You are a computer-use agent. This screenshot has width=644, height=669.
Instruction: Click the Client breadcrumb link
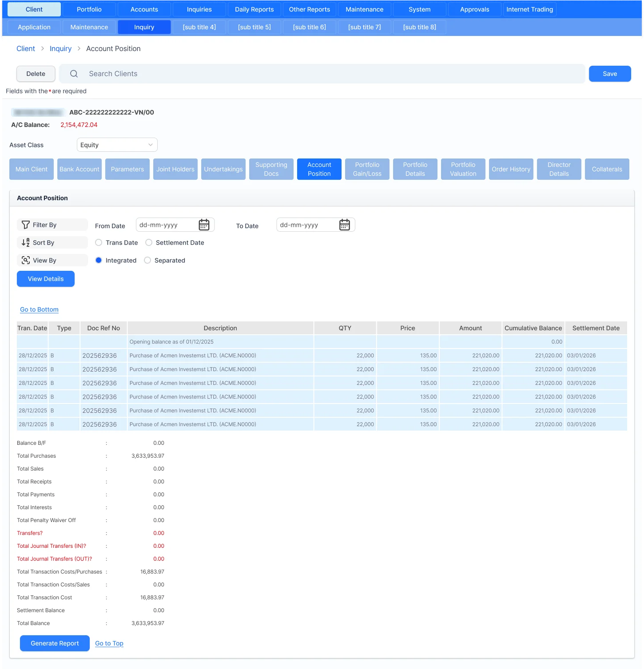click(x=26, y=48)
